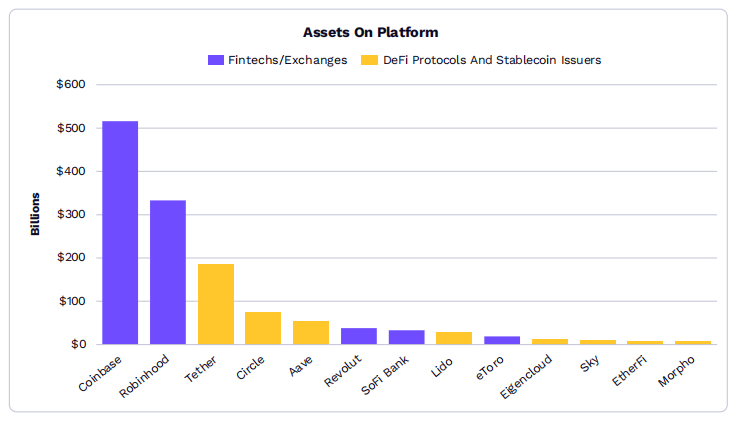This screenshot has height=424, width=736.
Task: Select the SoFi Bank bar
Action: tap(407, 337)
